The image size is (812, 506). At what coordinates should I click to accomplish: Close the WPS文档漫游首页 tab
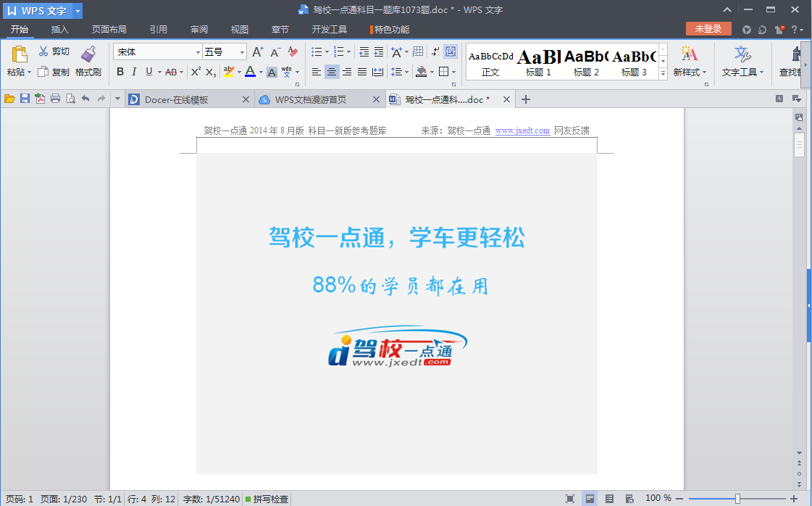(x=377, y=99)
